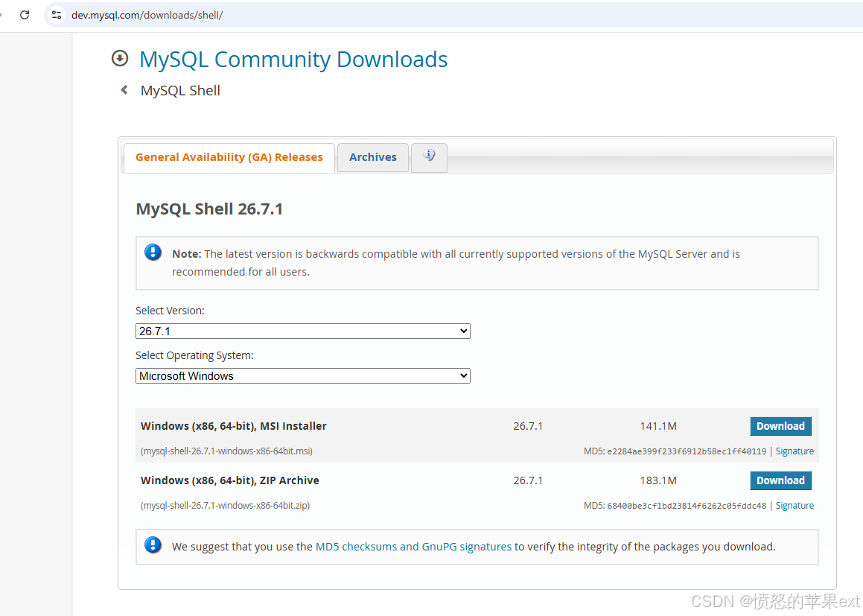Image resolution: width=863 pixels, height=616 pixels.
Task: Reload the page with browser refresh icon
Action: 25,15
